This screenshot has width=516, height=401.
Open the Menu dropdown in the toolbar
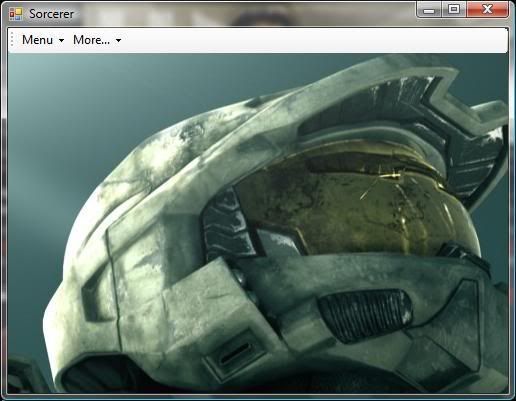[x=43, y=40]
